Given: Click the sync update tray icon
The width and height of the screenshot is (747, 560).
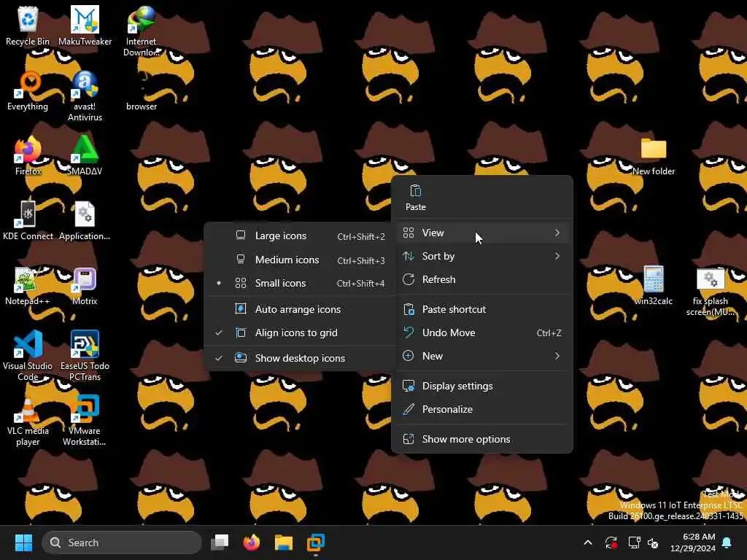Looking at the screenshot, I should 611,542.
